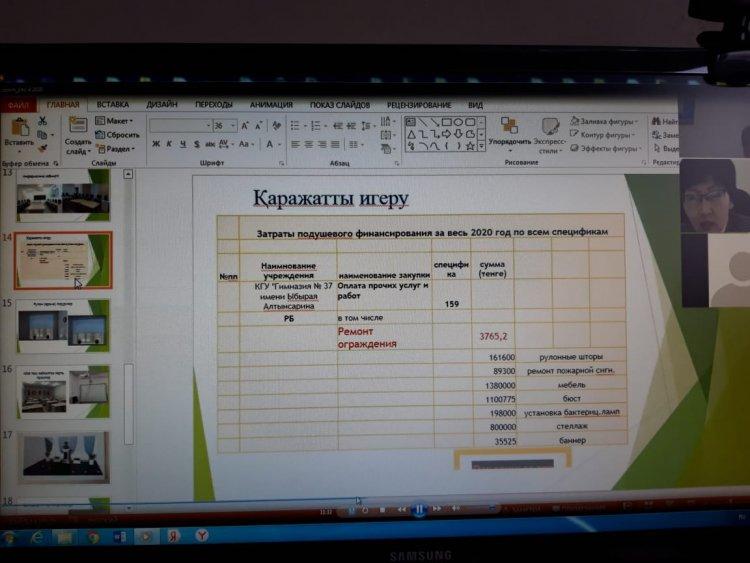Click the numbered list icon
Image resolution: width=750 pixels, height=563 pixels.
click(x=316, y=126)
